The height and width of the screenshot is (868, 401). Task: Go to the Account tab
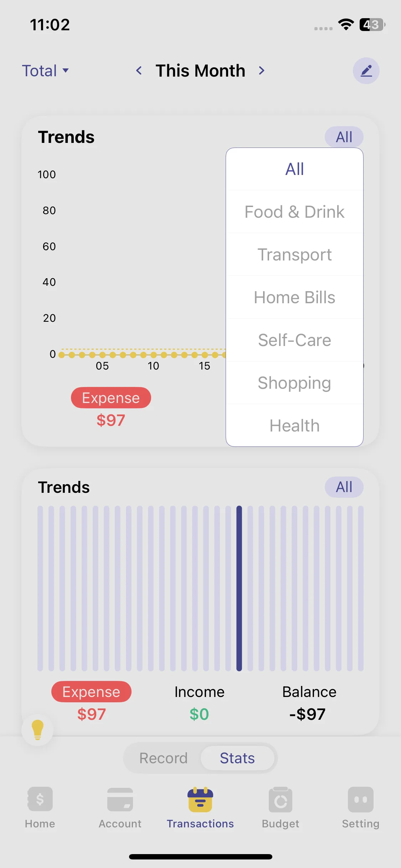[x=120, y=807]
